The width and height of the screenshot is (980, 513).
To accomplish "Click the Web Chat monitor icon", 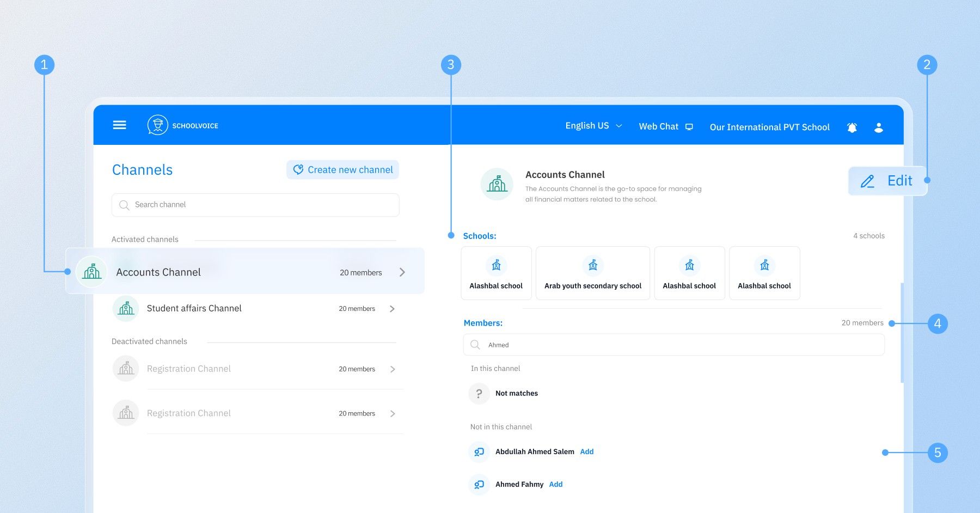I will [x=689, y=127].
